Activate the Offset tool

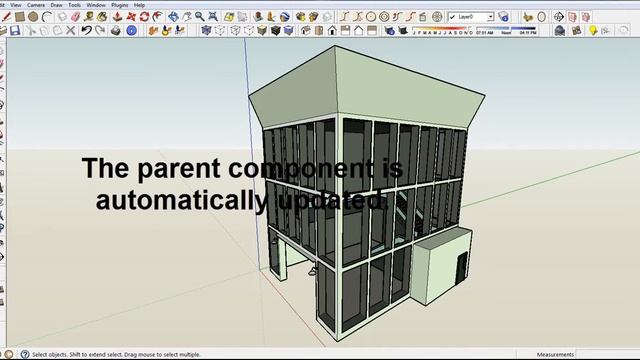pos(157,17)
